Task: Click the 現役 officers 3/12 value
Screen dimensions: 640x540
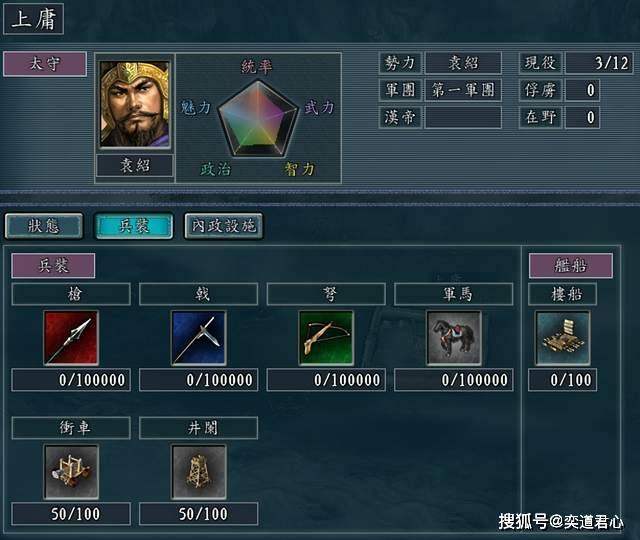Action: click(599, 63)
